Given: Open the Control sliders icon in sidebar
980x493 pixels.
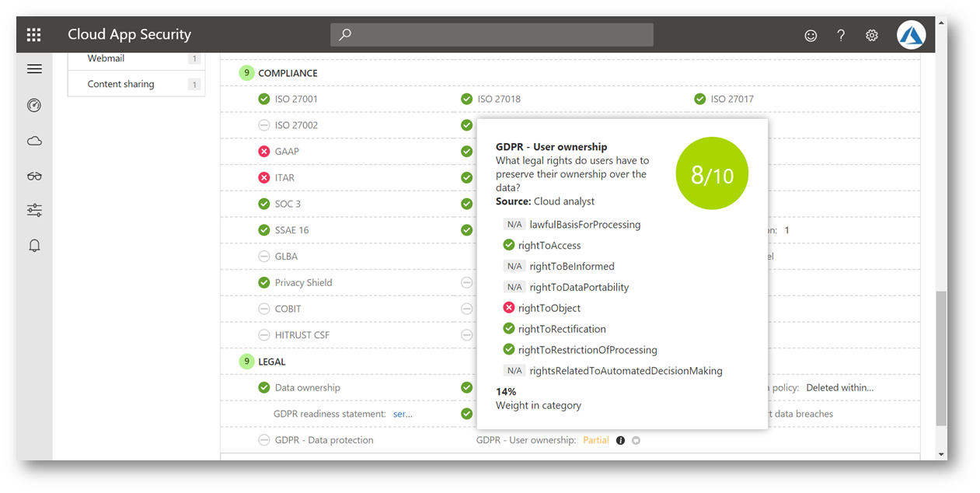Looking at the screenshot, I should coord(34,210).
